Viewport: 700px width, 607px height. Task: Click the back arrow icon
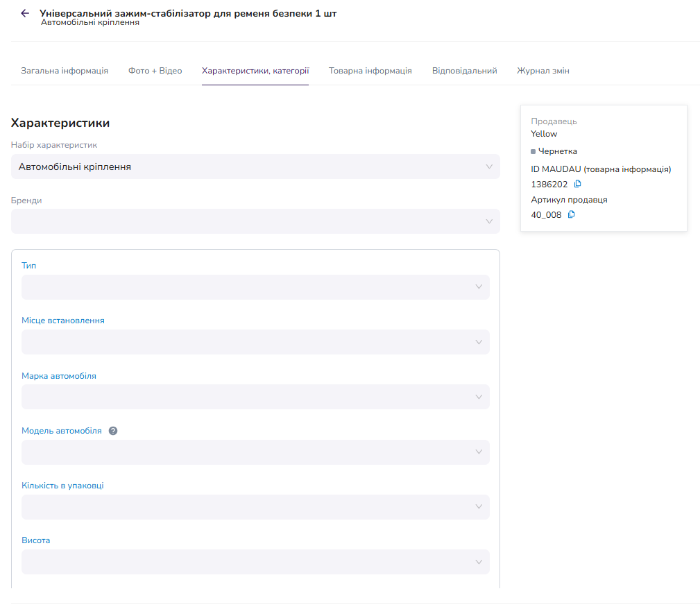(25, 13)
